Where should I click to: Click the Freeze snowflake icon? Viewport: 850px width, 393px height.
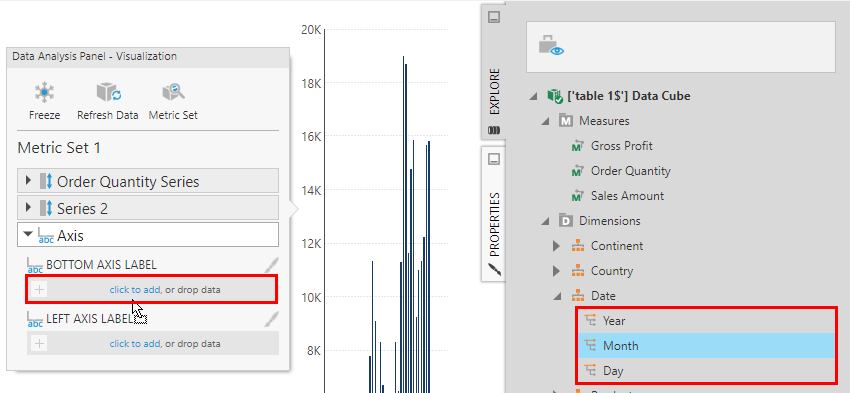point(44,93)
